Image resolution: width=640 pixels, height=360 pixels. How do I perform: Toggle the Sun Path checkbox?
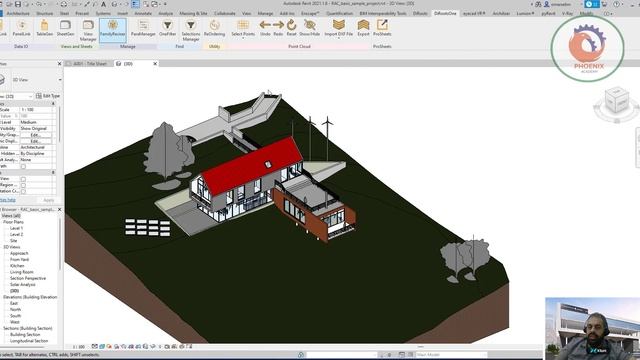click(x=23, y=167)
